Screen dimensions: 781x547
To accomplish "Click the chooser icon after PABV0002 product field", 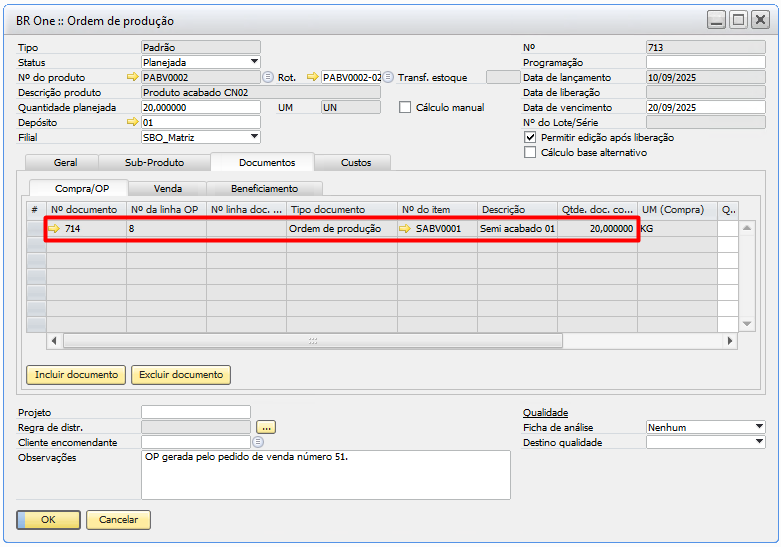I will 268,77.
